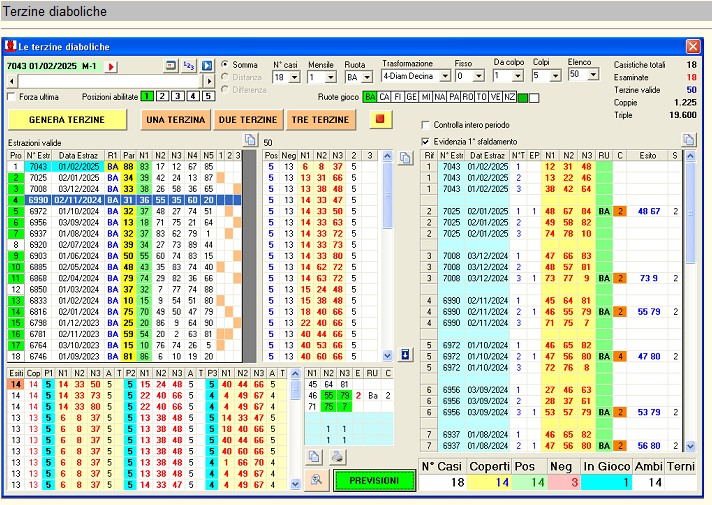Image resolution: width=712 pixels, height=505 pixels.
Task: Check Controlla intero periodo option
Action: (425, 125)
